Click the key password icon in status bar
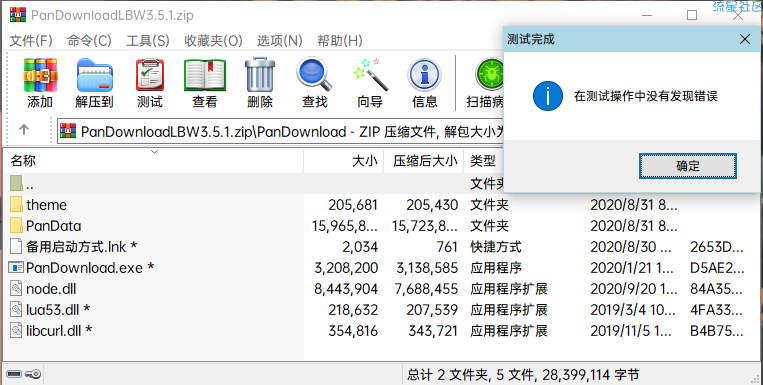763x385 pixels. [34, 374]
